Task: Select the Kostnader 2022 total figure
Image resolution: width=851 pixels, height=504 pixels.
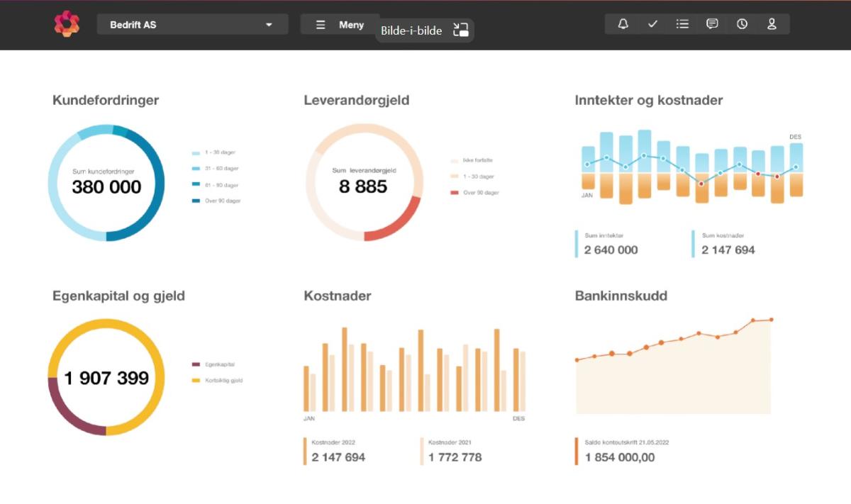Action: [x=338, y=457]
